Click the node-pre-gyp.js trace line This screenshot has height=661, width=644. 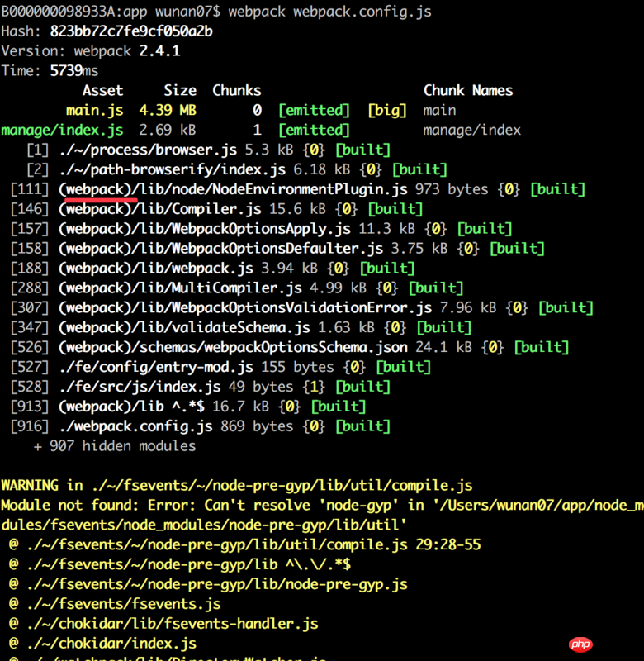point(208,585)
